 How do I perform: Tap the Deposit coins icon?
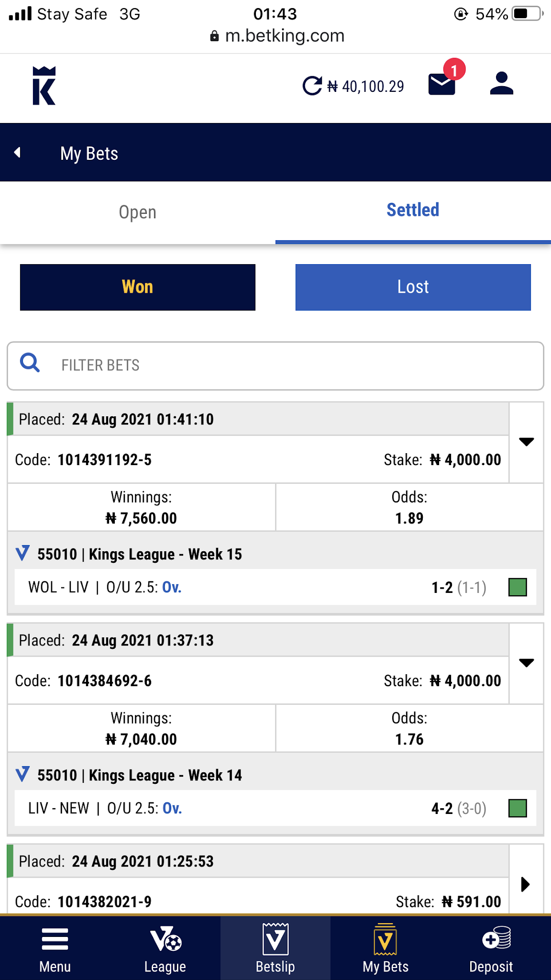[x=496, y=938]
